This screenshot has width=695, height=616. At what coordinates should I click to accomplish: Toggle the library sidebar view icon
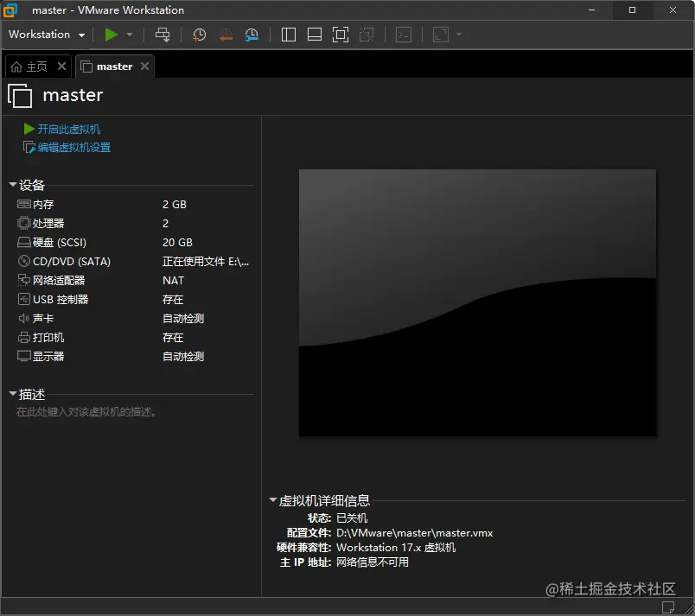289,35
